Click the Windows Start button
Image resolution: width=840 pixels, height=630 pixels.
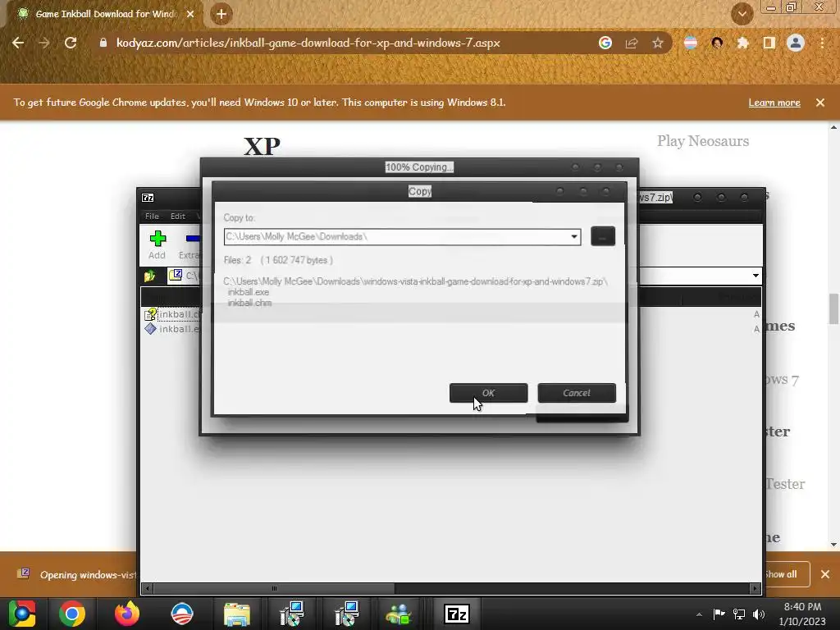[x=21, y=614]
